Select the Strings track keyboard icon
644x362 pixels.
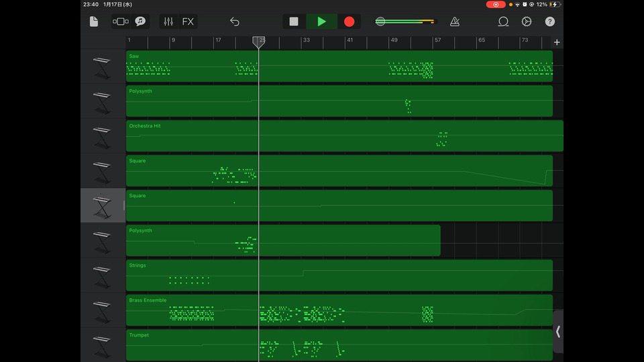102,276
